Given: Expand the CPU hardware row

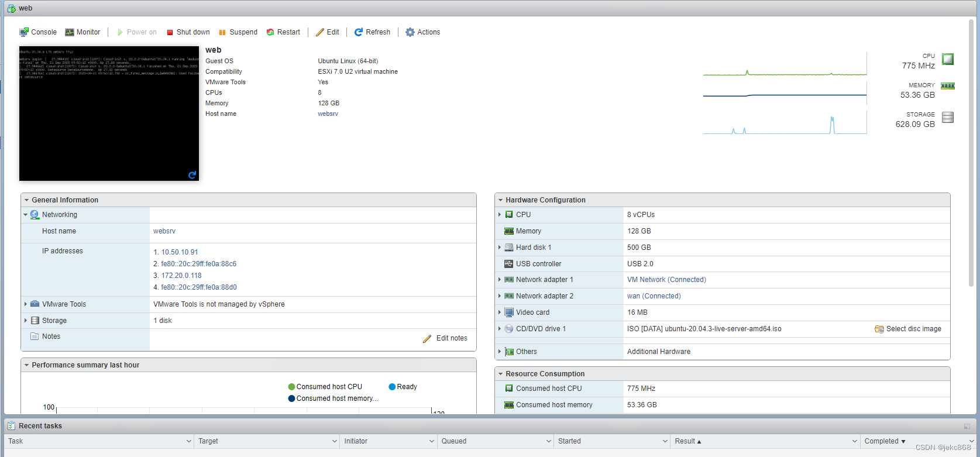Looking at the screenshot, I should click(x=499, y=215).
